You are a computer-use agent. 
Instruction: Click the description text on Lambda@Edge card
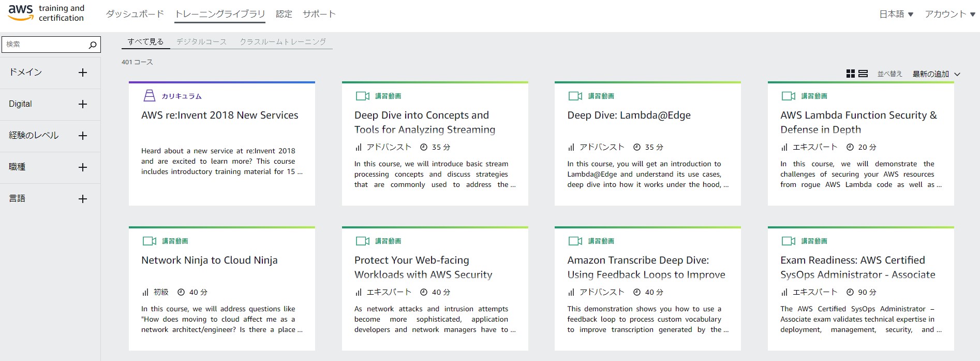648,174
